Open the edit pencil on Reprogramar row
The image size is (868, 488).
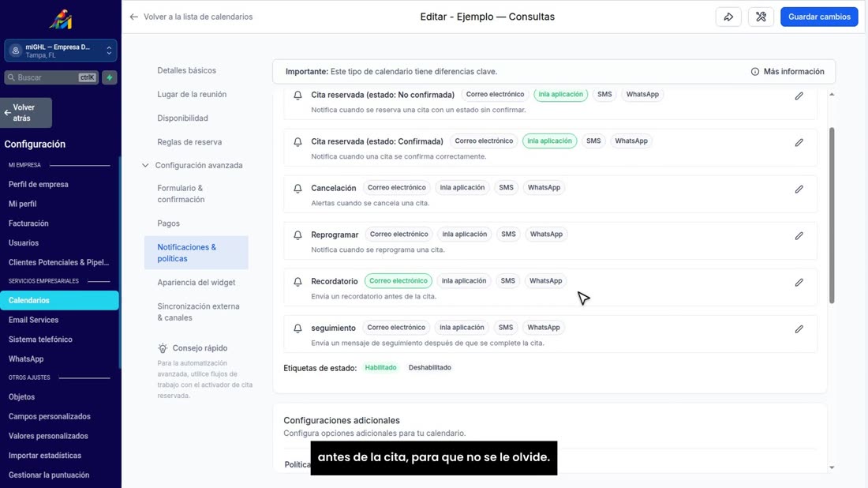coord(799,235)
